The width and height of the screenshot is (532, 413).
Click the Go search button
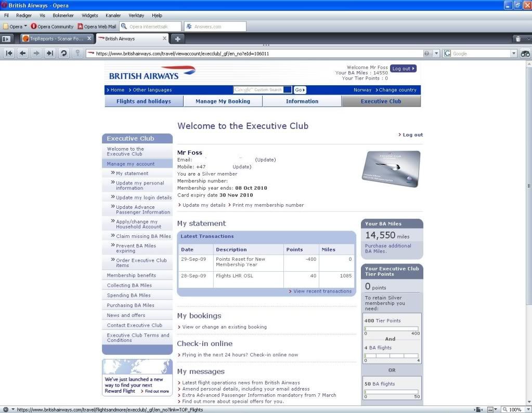(300, 90)
